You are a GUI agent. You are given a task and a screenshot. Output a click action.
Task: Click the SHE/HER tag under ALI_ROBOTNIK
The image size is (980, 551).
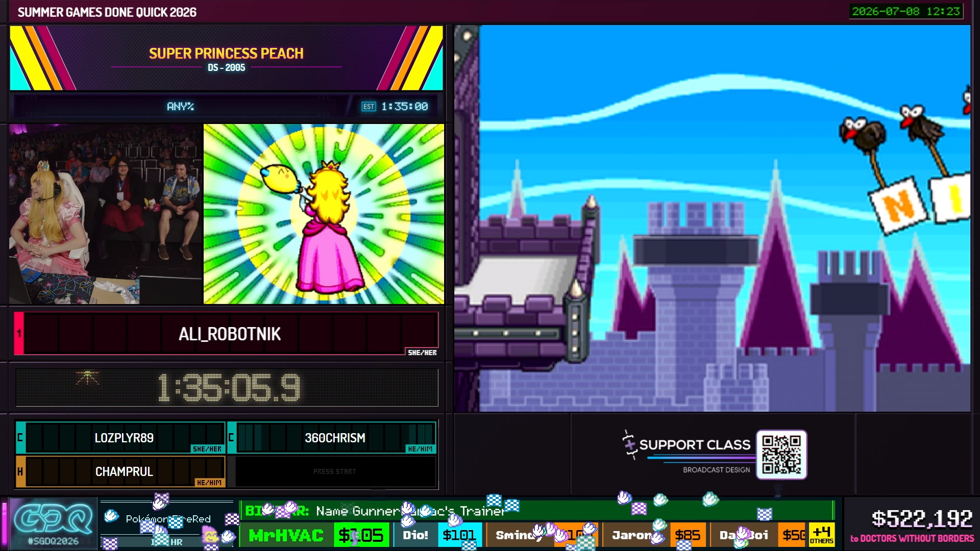(422, 353)
